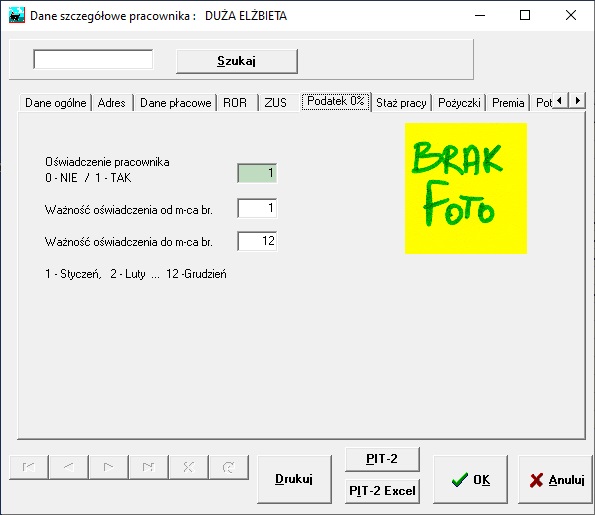Screen dimensions: 595x515
Task: Click the app icon in title bar
Action: pos(17,16)
